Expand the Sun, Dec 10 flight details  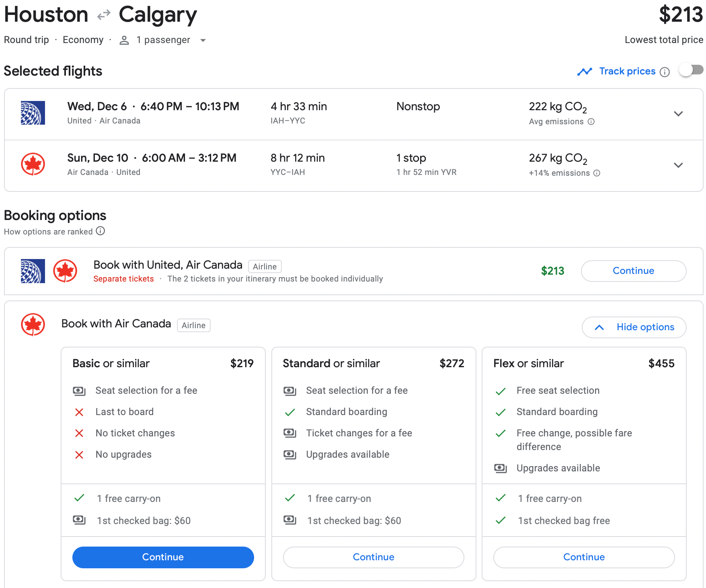coord(678,165)
